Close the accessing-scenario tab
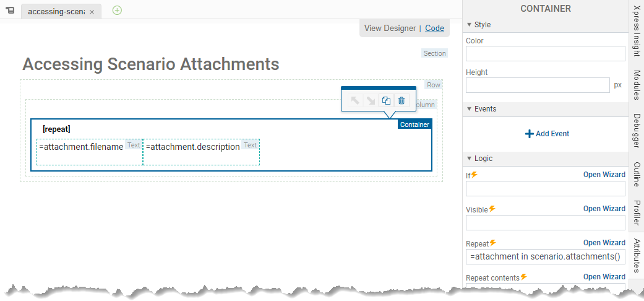644x301 pixels. [92, 12]
